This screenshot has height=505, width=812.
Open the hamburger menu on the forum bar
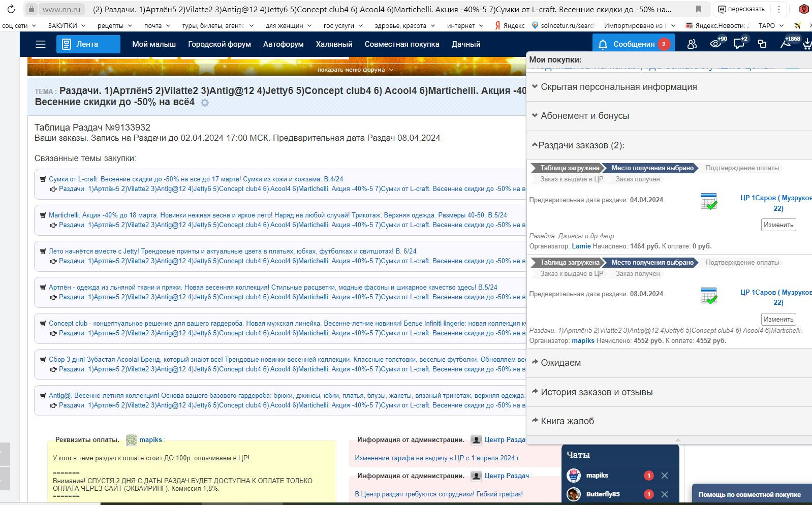(x=41, y=44)
